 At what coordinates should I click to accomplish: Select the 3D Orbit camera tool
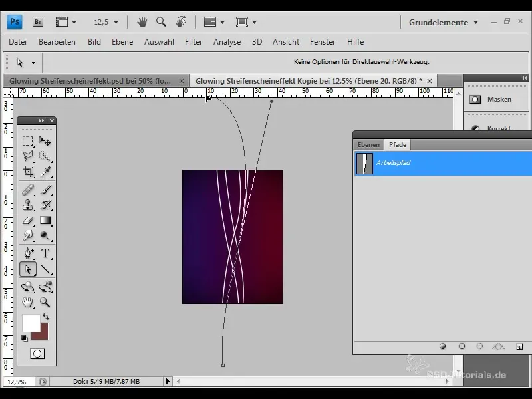click(45, 287)
